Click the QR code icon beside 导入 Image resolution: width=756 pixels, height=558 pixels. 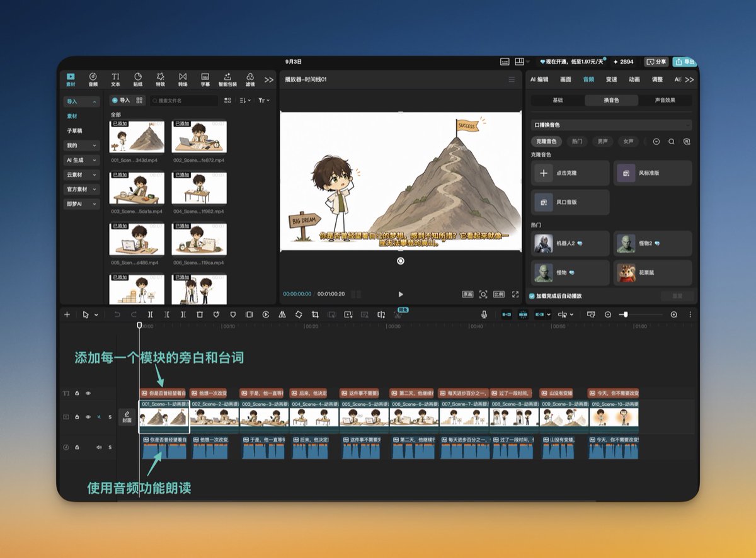(139, 100)
